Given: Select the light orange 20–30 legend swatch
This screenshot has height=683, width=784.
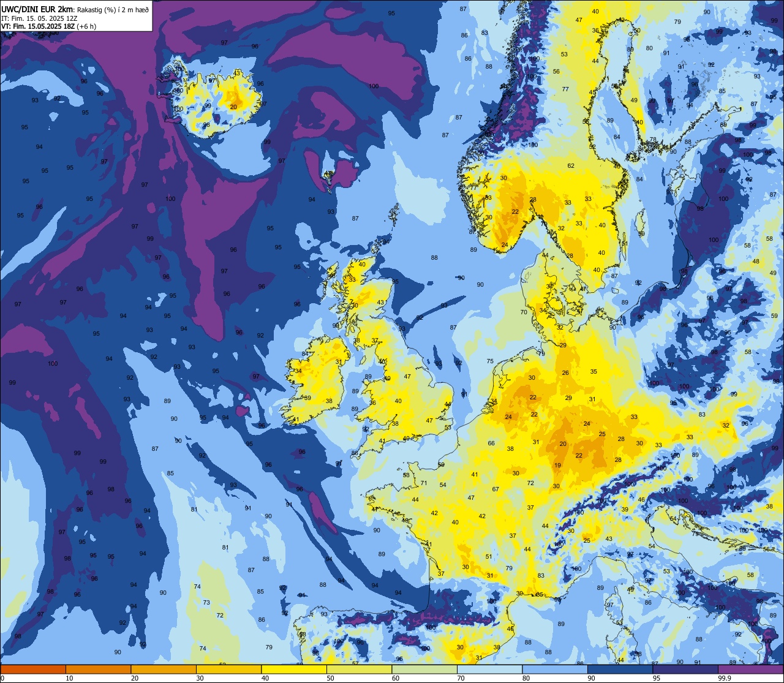Looking at the screenshot, I should [164, 669].
